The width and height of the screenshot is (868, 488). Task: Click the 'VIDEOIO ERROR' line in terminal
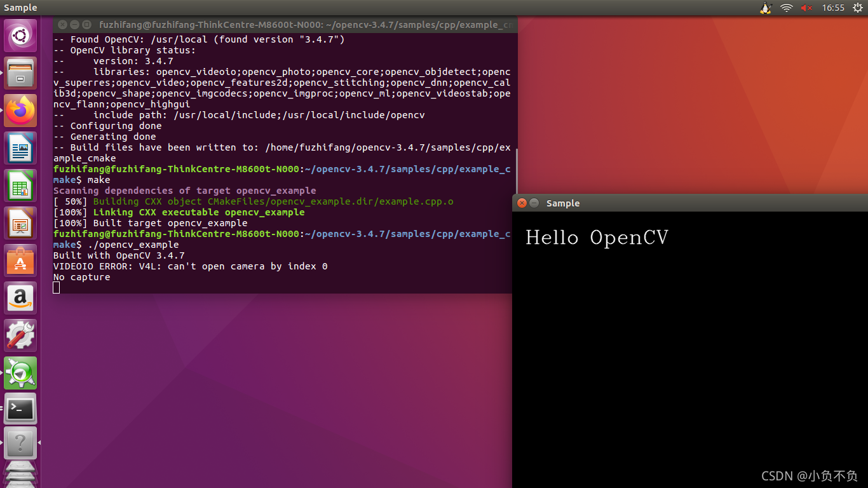(191, 266)
